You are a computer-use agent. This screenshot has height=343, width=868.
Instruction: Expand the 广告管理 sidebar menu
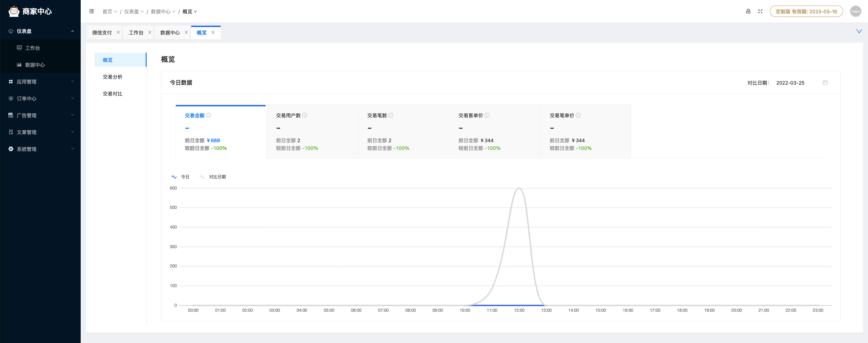click(x=73, y=115)
